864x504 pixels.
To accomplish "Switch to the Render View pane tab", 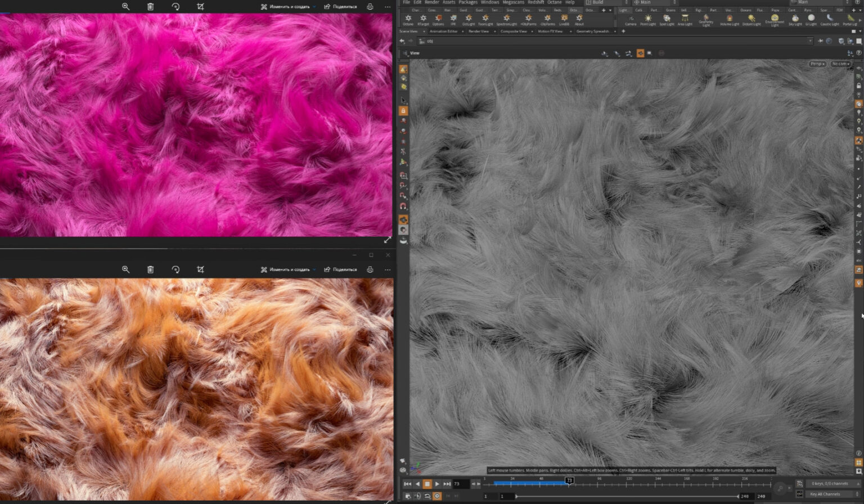I will coord(479,31).
